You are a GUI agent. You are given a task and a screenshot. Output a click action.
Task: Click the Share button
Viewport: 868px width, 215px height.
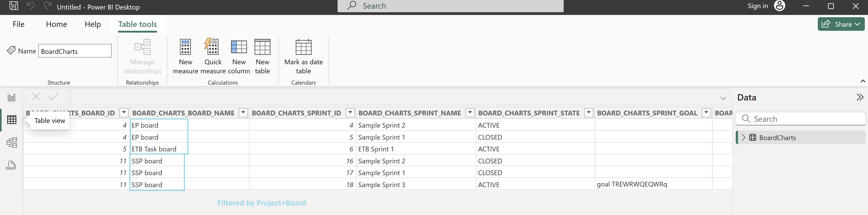(x=841, y=24)
